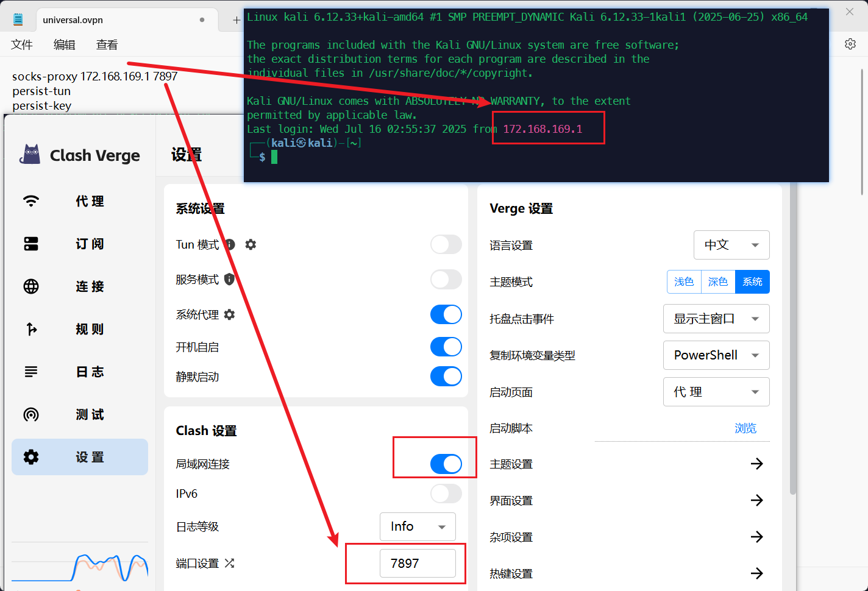This screenshot has height=591, width=868.
Task: Open Notepad 文件 menu
Action: coord(22,44)
